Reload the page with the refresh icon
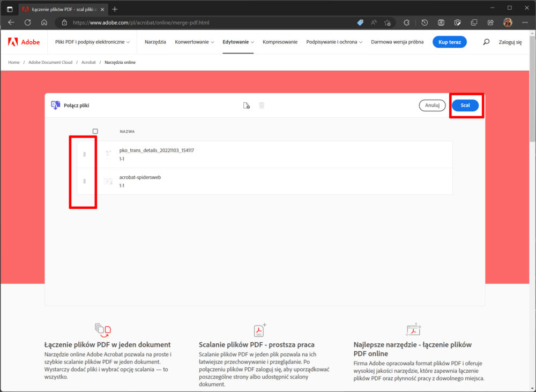The image size is (536, 392). coord(28,22)
